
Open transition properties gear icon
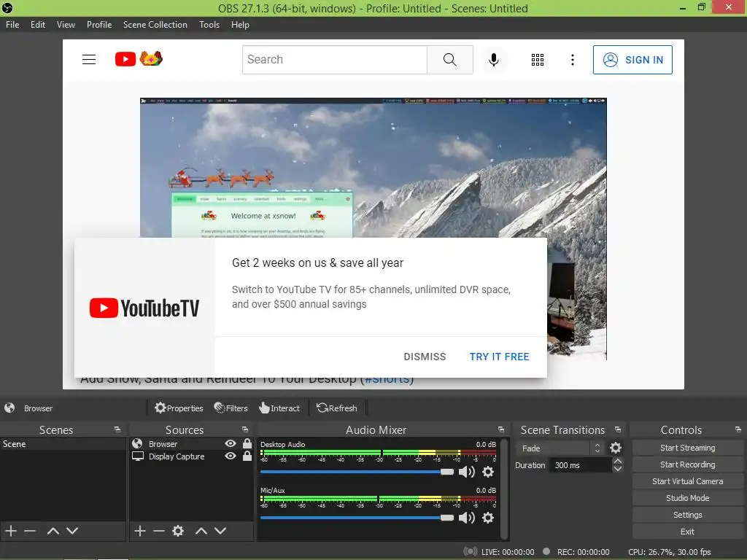[x=616, y=448]
